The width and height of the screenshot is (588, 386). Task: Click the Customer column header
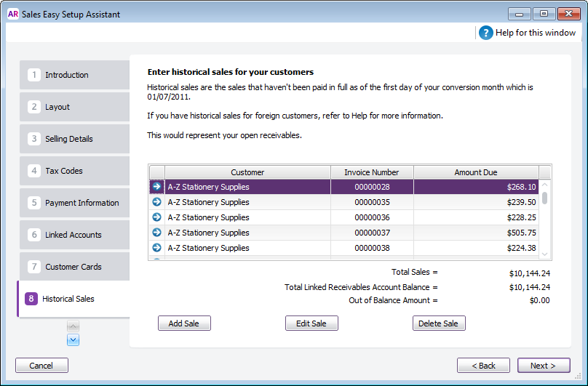[247, 172]
